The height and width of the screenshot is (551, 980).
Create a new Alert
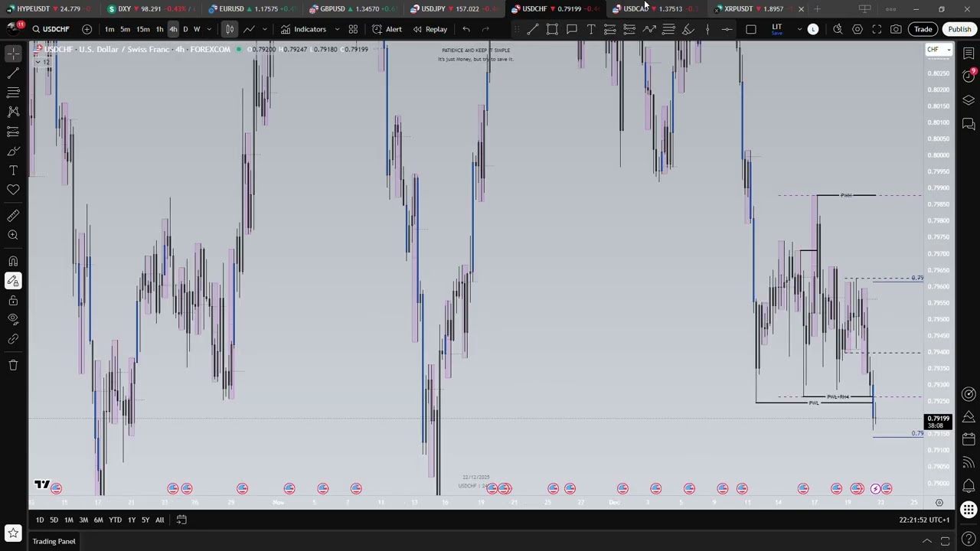click(x=387, y=29)
